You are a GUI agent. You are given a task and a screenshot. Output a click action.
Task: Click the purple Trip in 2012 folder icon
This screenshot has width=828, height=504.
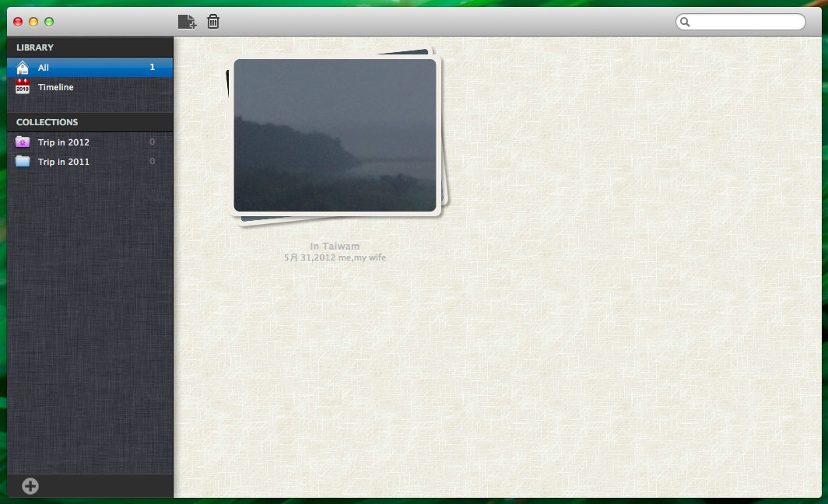click(x=23, y=142)
